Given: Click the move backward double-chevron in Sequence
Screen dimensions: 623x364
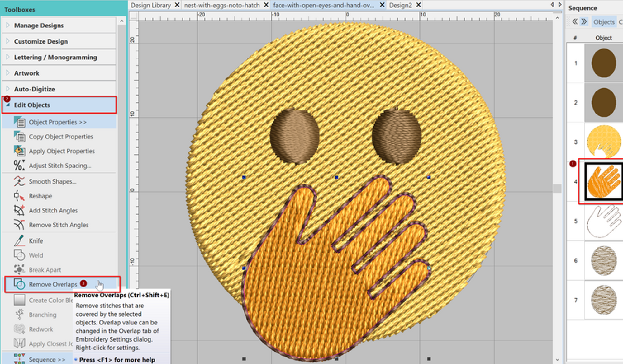Looking at the screenshot, I should click(575, 21).
